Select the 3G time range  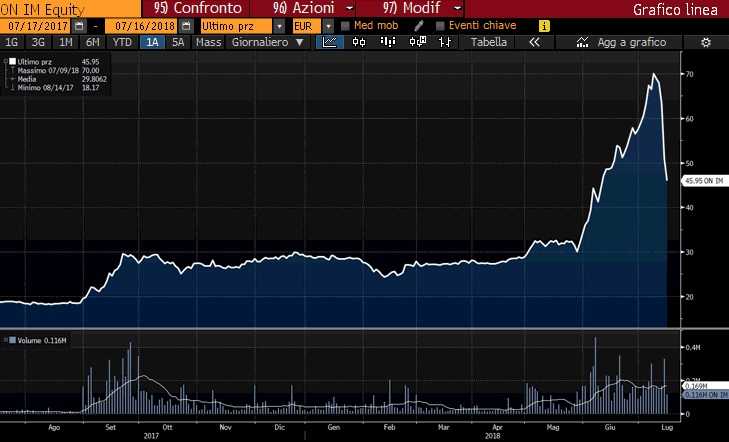pyautogui.click(x=38, y=42)
